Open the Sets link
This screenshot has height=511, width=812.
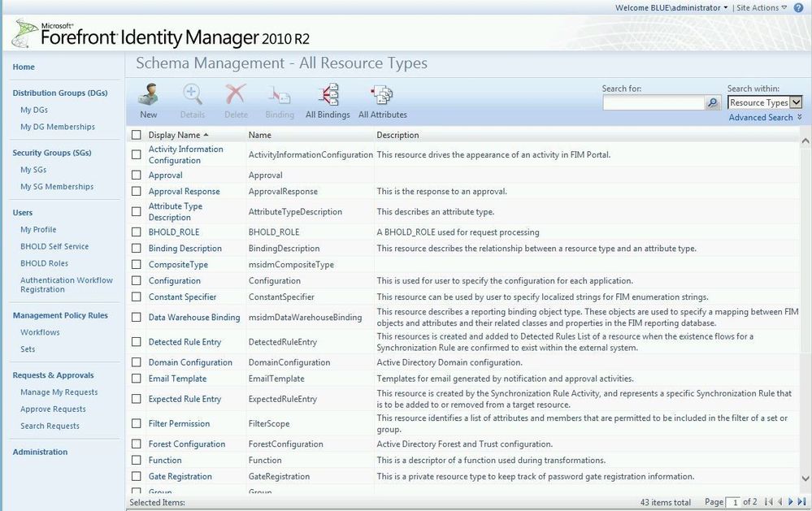[x=28, y=349]
